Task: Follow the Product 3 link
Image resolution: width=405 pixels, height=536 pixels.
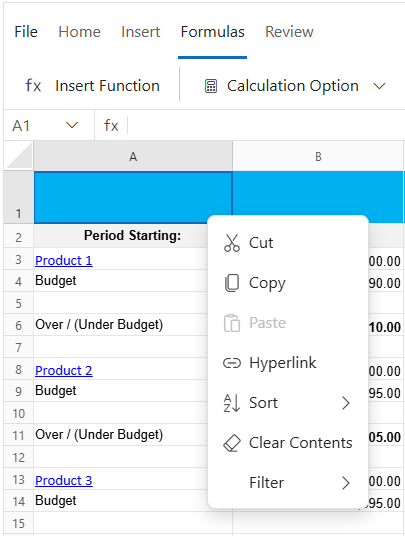Action: (x=64, y=481)
